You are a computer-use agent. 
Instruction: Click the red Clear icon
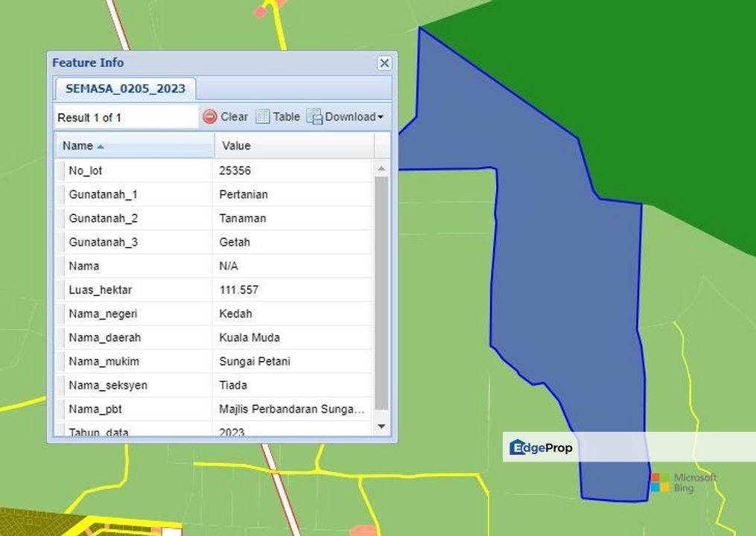tap(210, 117)
